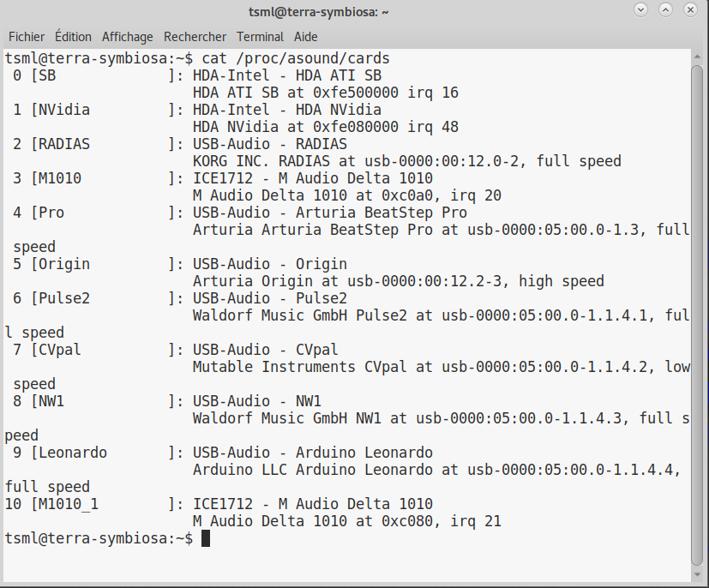The height and width of the screenshot is (588, 709).
Task: Click the window title tsml@terra-symbiosa: ~
Action: coord(319,12)
